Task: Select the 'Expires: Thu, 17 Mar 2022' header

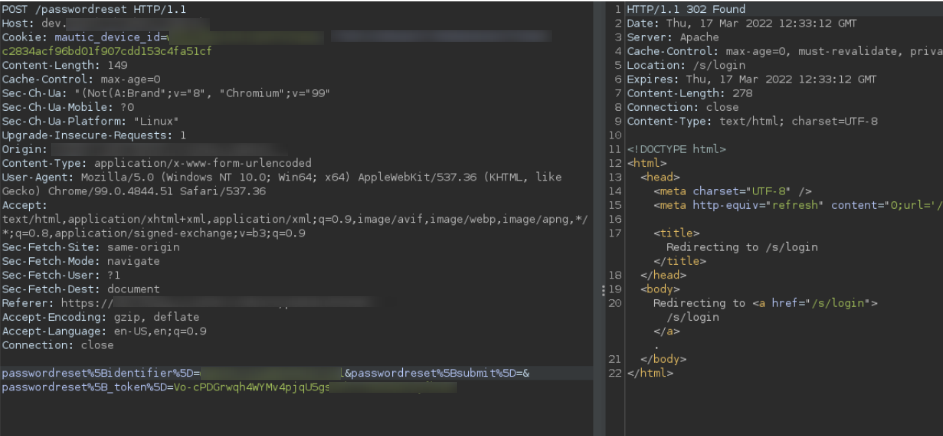Action: [x=752, y=79]
